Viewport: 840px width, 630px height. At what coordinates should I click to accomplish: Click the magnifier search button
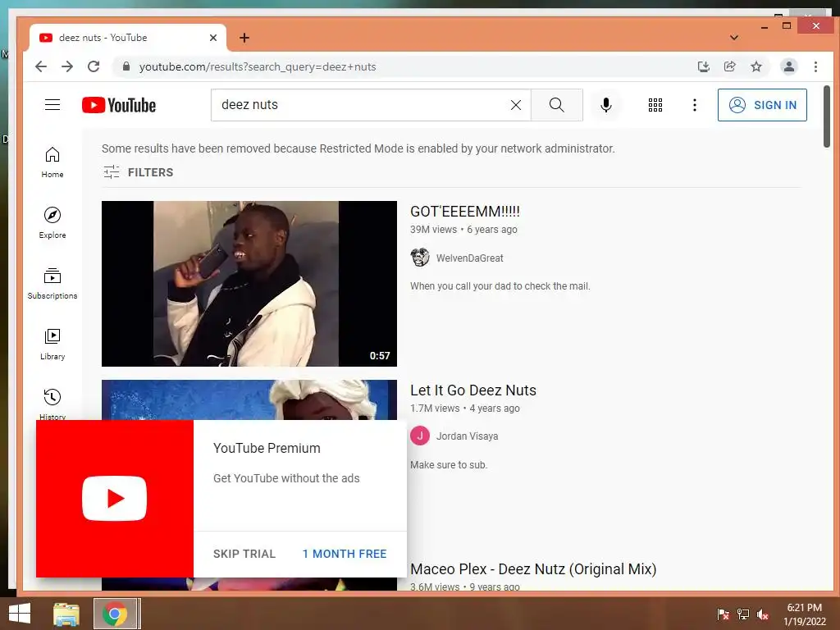[557, 105]
